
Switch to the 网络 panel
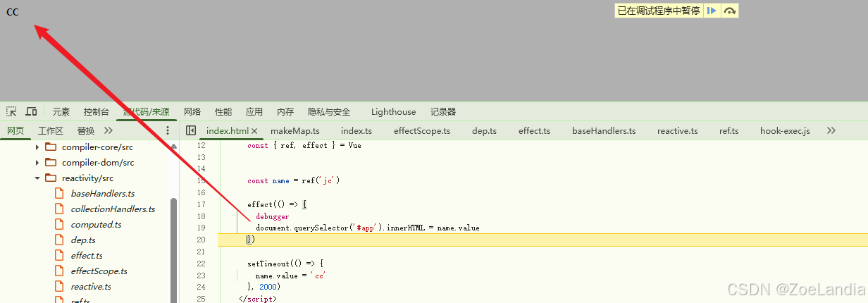192,111
